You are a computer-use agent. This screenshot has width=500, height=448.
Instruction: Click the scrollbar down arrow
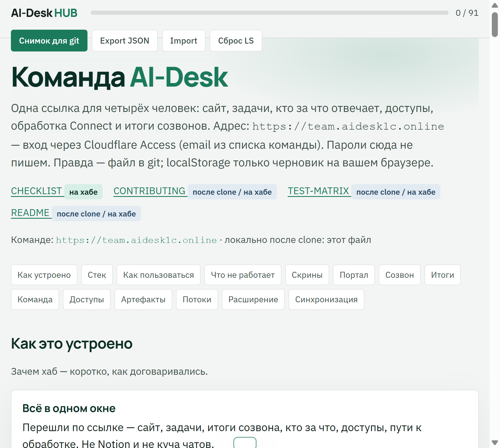click(x=495, y=443)
